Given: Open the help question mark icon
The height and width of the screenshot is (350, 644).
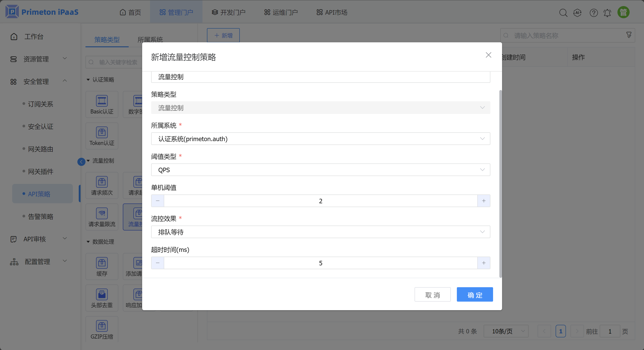Looking at the screenshot, I should (593, 13).
